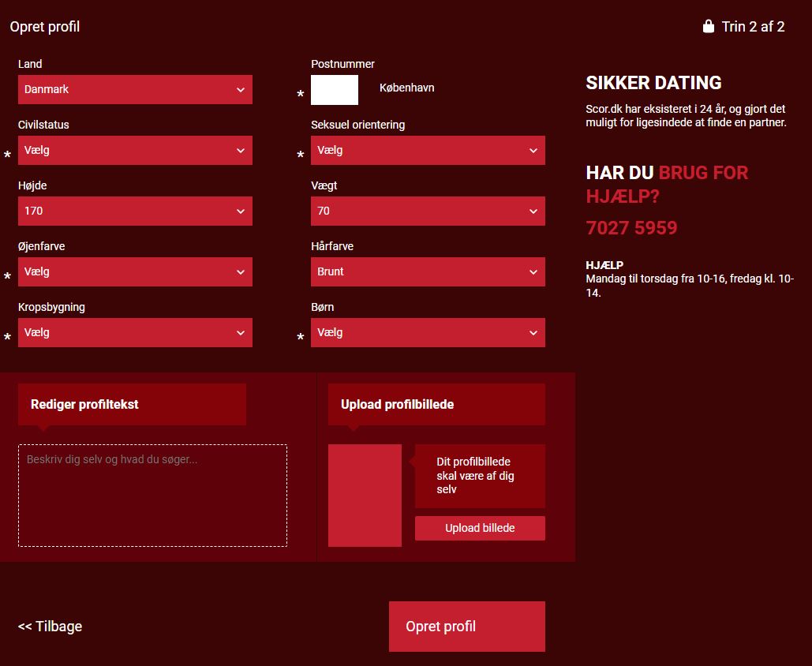Expand the Kropsbygning dropdown
812x666 pixels.
[x=135, y=333]
